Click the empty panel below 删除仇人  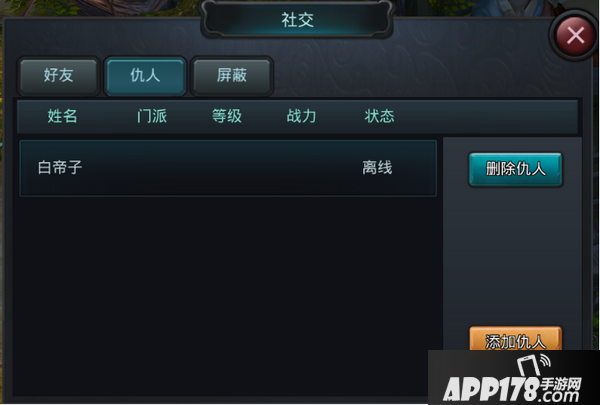(x=513, y=255)
